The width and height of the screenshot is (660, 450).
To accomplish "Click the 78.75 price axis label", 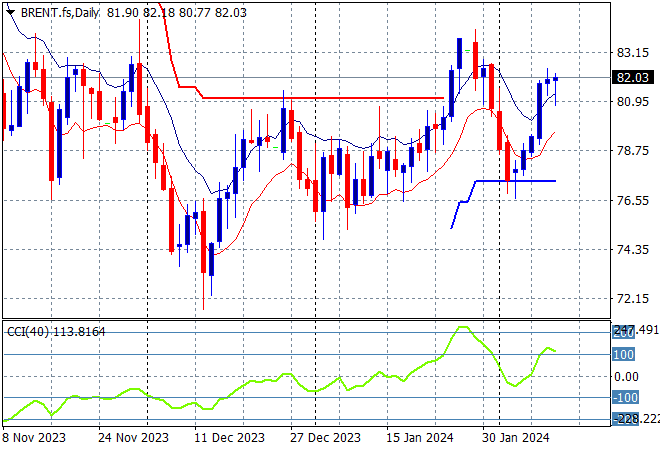I will pos(633,151).
